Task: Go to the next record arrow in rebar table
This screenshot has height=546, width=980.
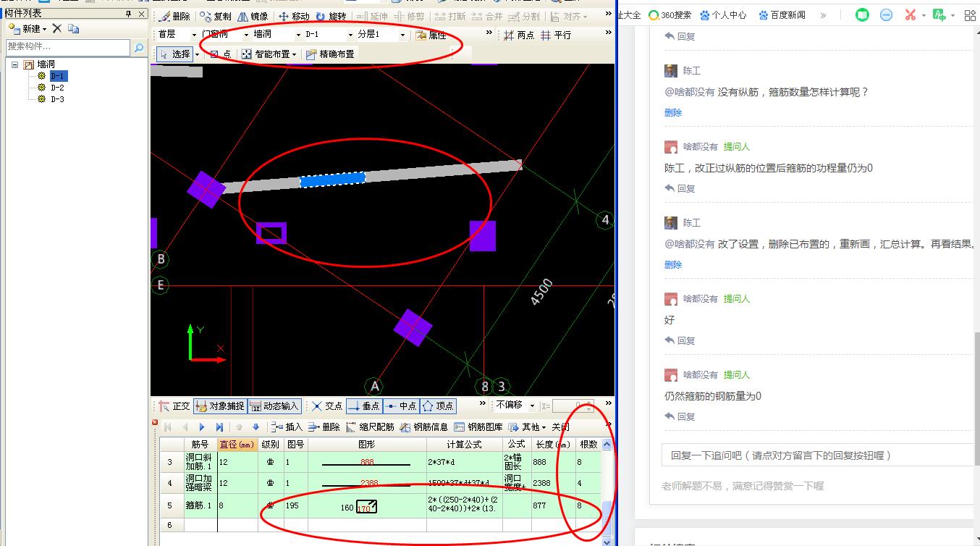Action: (202, 427)
